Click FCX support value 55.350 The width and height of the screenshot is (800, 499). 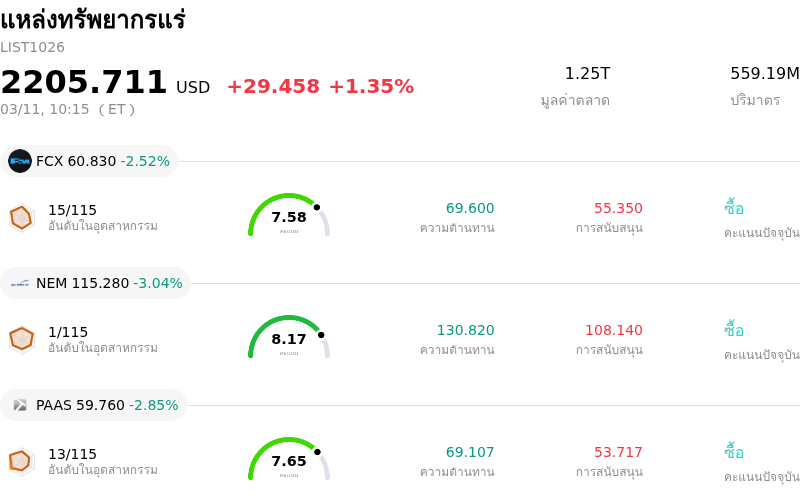point(618,208)
